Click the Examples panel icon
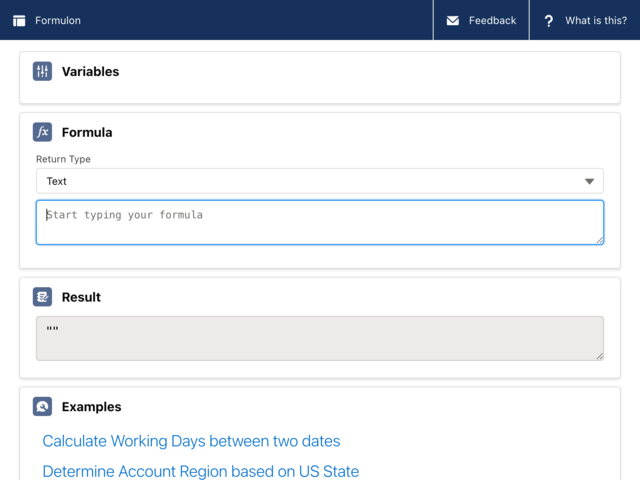Image resolution: width=640 pixels, height=480 pixels. tap(42, 407)
